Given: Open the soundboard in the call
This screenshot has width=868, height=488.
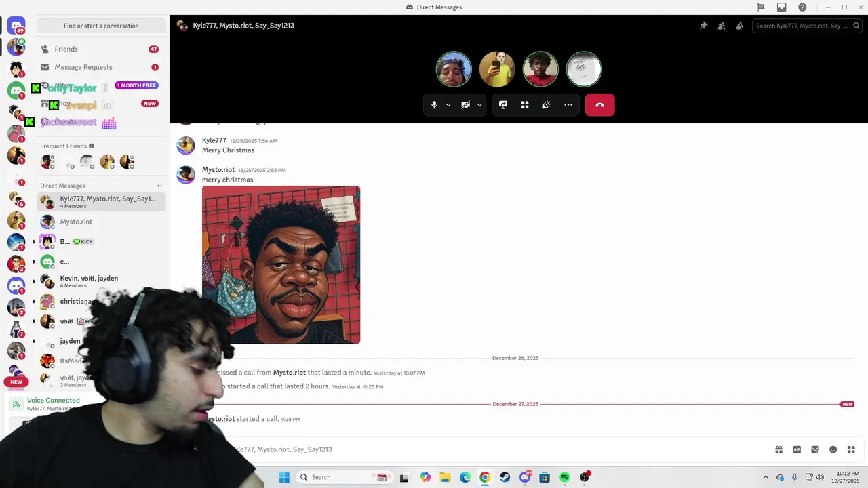Looking at the screenshot, I should pos(547,105).
